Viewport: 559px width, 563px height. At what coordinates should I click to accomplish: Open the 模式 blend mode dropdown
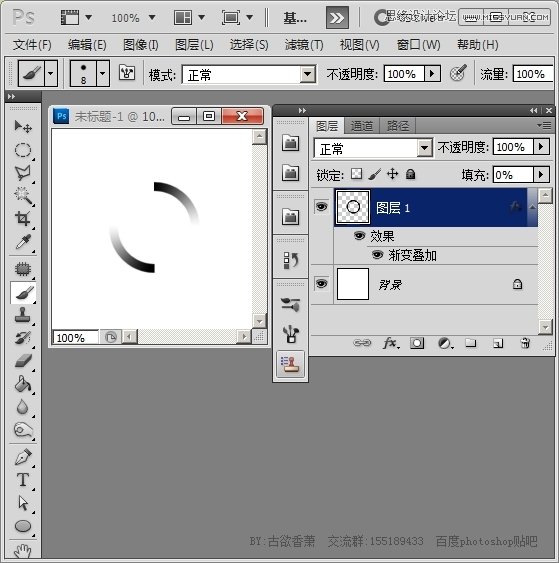308,74
